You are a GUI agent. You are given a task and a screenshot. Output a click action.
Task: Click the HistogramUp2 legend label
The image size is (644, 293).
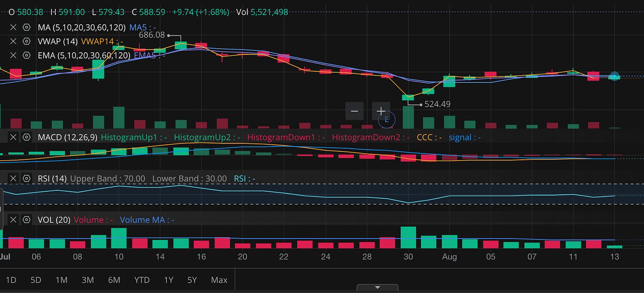(207, 137)
